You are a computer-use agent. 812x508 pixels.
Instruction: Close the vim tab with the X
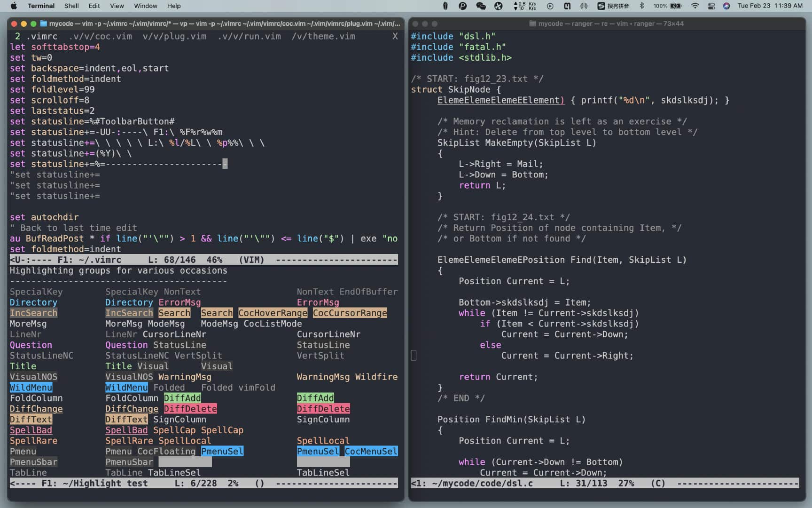tap(395, 36)
